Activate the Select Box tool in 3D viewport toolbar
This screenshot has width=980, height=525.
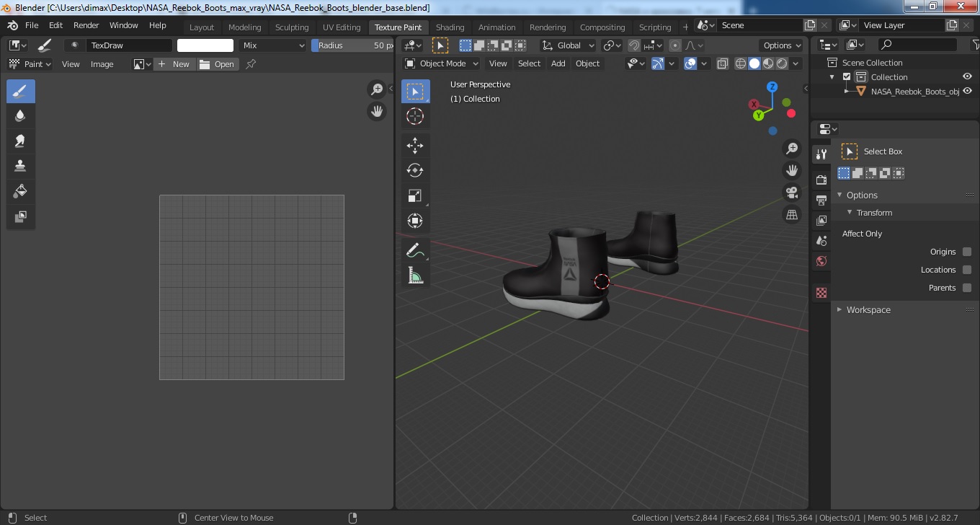415,92
